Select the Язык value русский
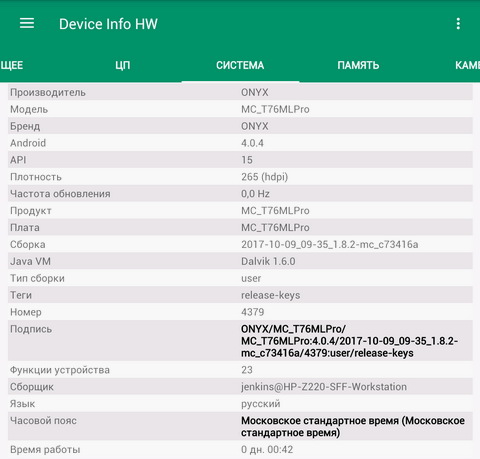Viewport: 480px width, 459px height. [261, 404]
